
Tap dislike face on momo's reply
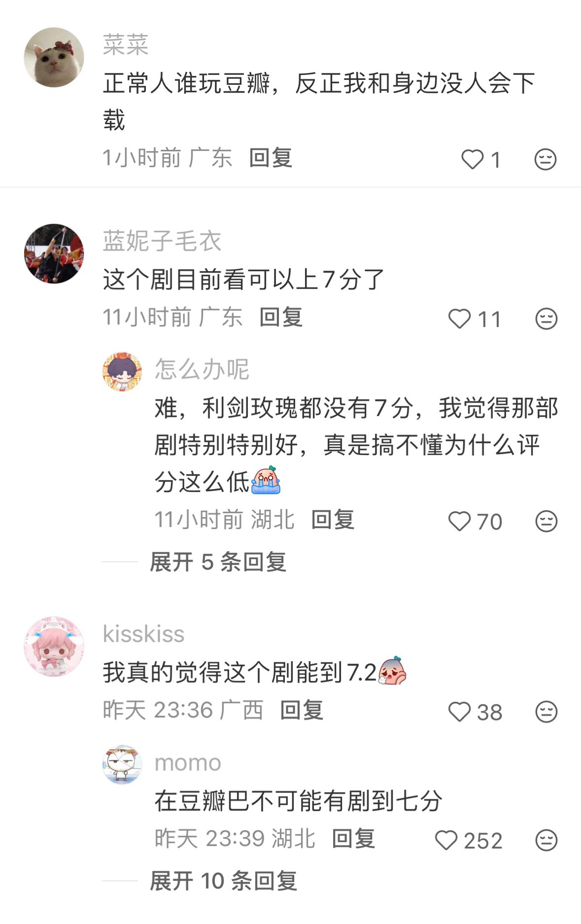546,840
